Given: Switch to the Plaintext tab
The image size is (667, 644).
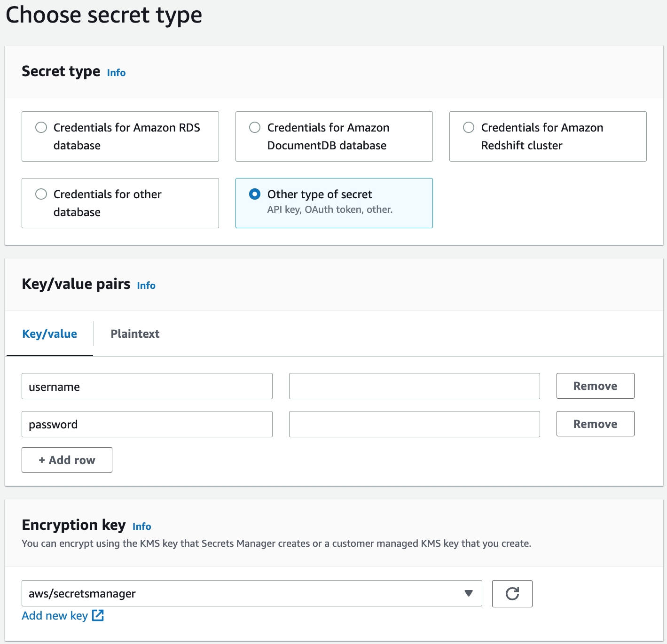Looking at the screenshot, I should coord(135,334).
